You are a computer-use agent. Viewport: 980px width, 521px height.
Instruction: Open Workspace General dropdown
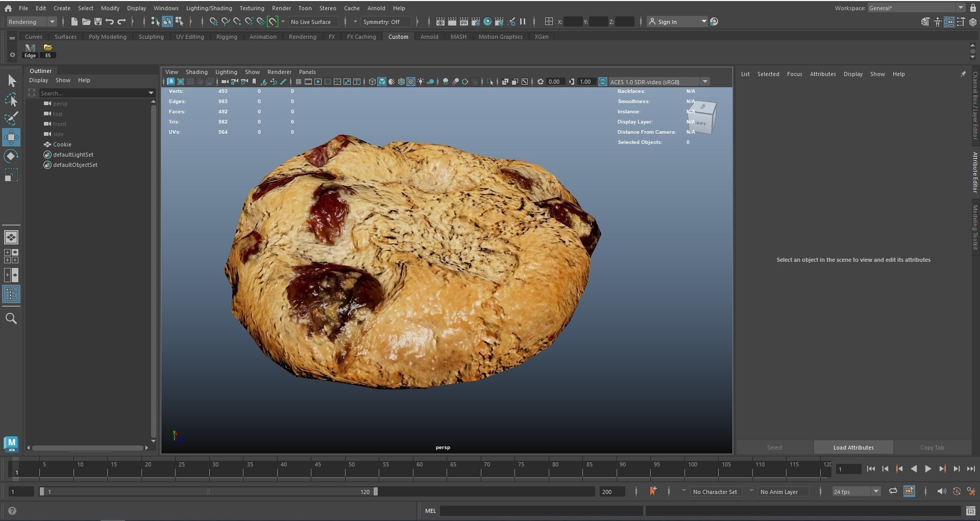click(x=916, y=8)
